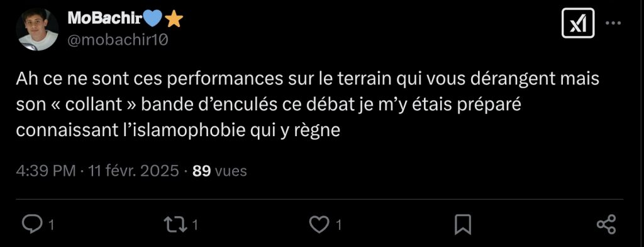
Task: Open the @mobachir10 handle link
Action: [x=117, y=40]
